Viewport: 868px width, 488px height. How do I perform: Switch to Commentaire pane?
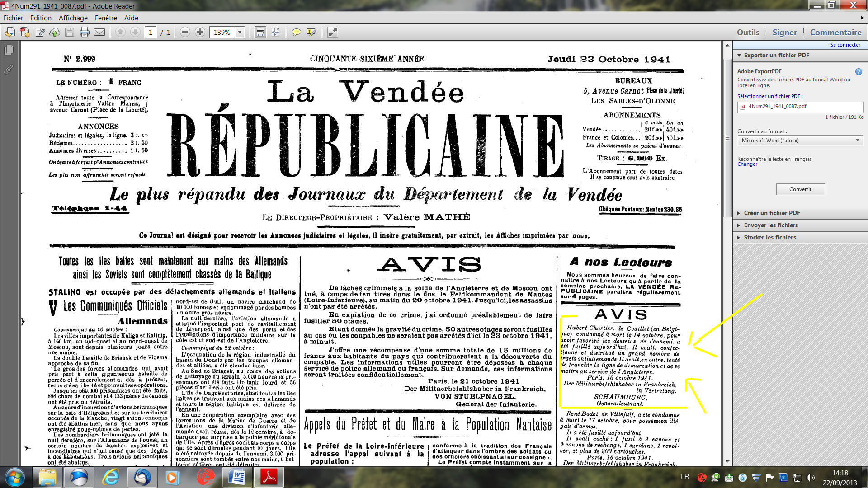pyautogui.click(x=835, y=32)
